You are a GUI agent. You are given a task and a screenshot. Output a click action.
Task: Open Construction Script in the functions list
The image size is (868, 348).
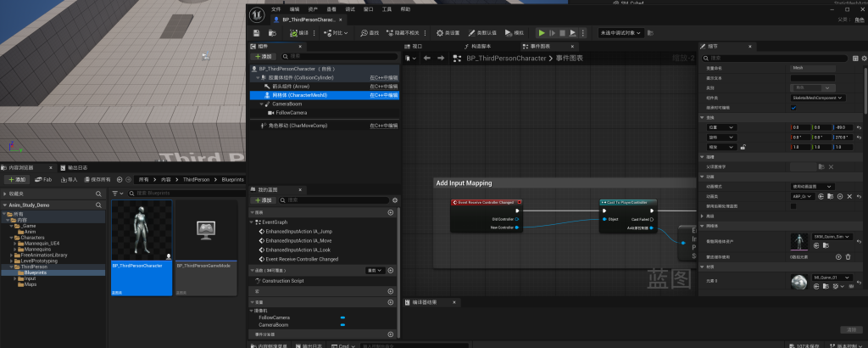click(x=282, y=281)
